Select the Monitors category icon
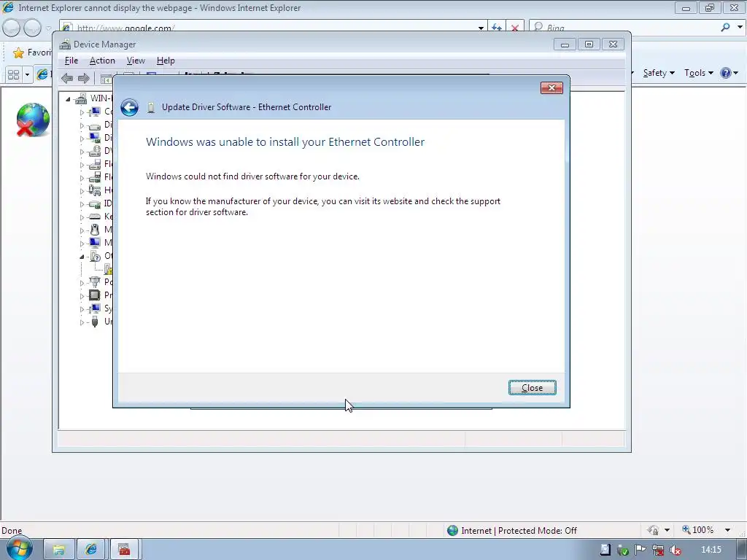 click(95, 243)
